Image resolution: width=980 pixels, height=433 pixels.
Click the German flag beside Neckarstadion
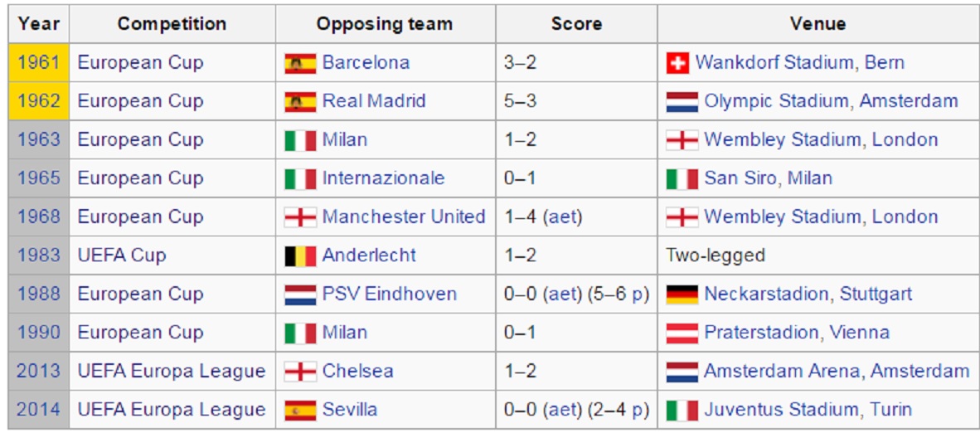682,294
